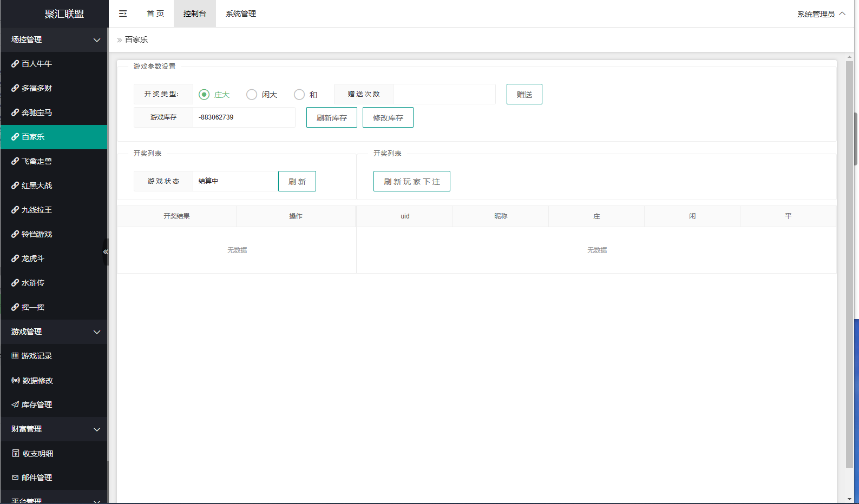This screenshot has height=504, width=859.
Task: Click the document icon for 收支明细
Action: [x=16, y=453]
